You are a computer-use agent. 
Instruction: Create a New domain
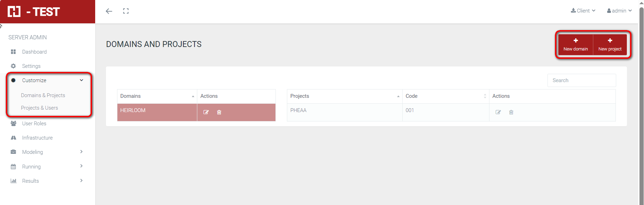click(x=576, y=45)
